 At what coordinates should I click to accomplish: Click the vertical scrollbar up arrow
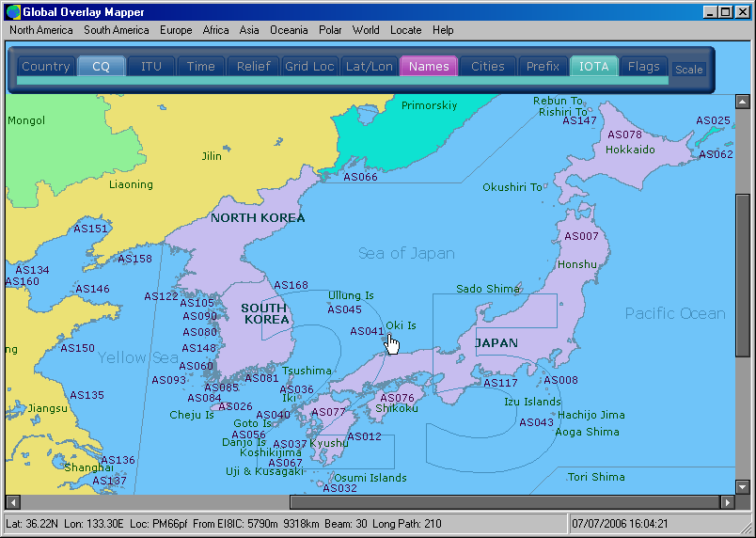click(x=742, y=102)
